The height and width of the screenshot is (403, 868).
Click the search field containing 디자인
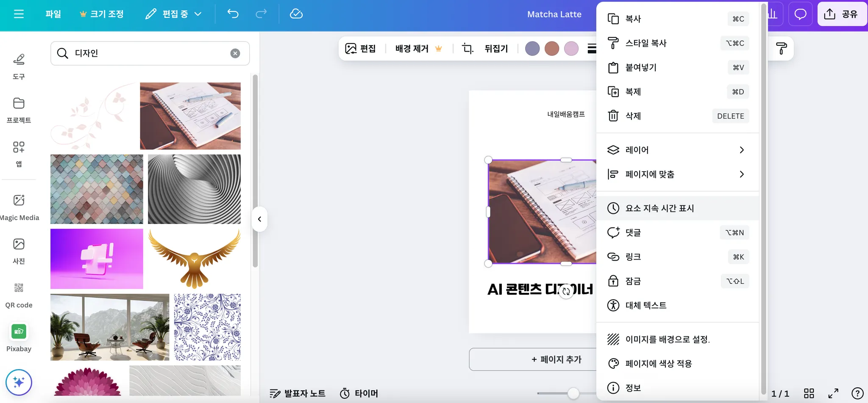click(x=150, y=53)
